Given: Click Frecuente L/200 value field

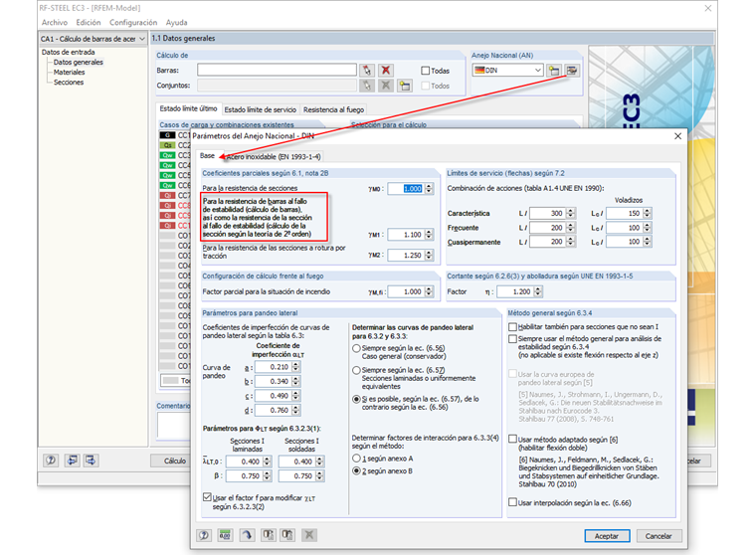Looking at the screenshot, I should 548,228.
